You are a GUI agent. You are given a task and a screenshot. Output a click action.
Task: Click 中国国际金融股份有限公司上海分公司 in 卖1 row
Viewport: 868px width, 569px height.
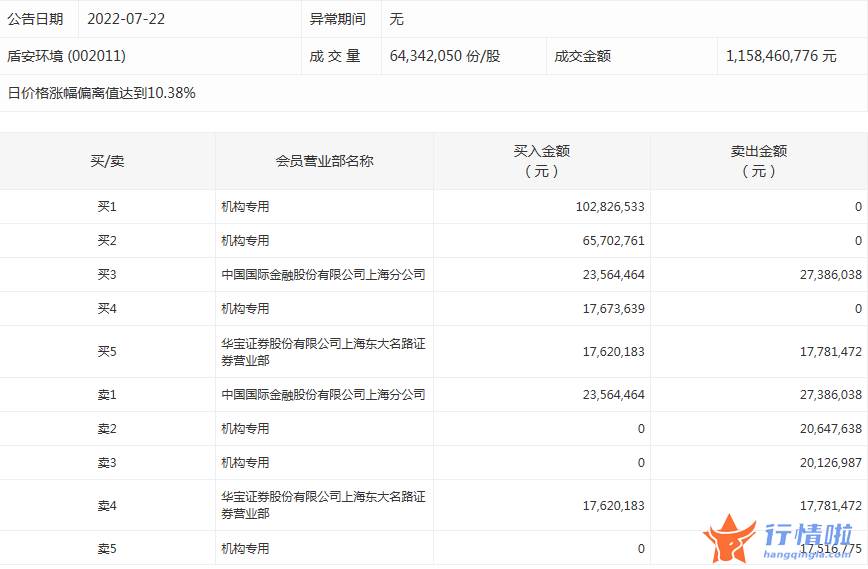click(323, 395)
